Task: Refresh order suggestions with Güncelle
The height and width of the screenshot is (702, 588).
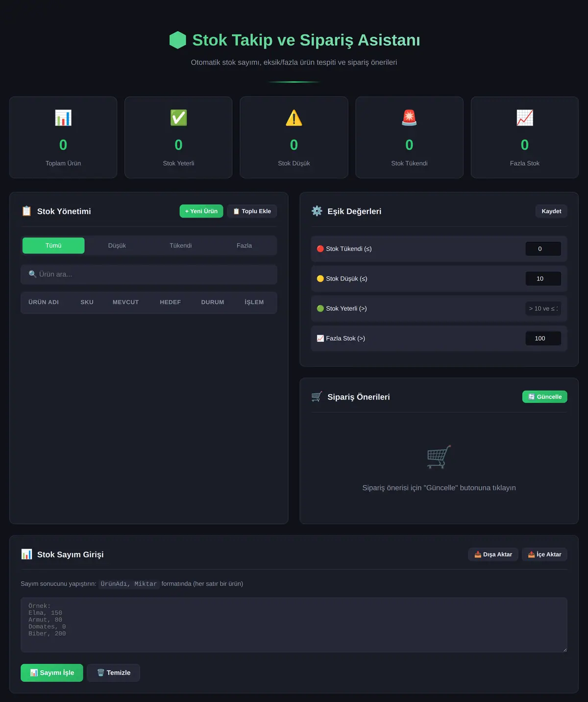Action: (545, 397)
